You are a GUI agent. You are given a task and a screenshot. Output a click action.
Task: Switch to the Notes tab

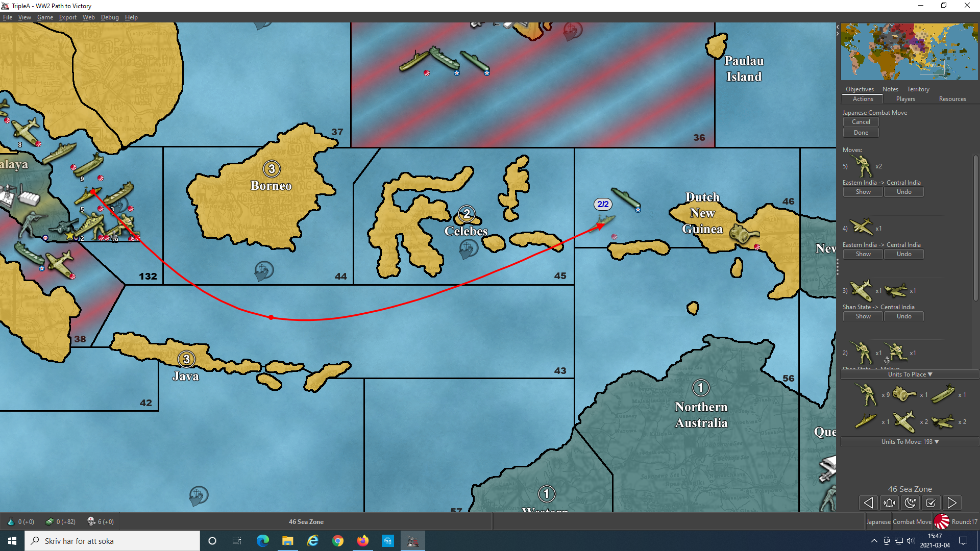[x=890, y=89]
